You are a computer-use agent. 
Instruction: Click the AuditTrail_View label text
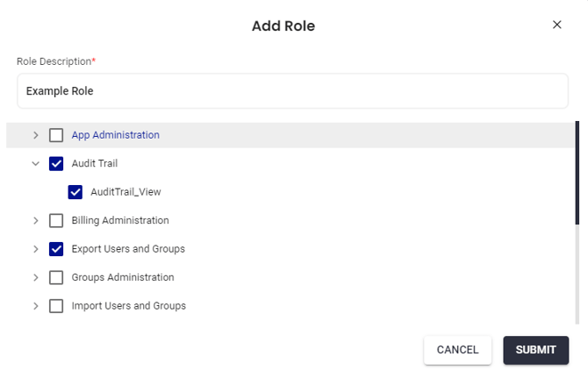[125, 192]
